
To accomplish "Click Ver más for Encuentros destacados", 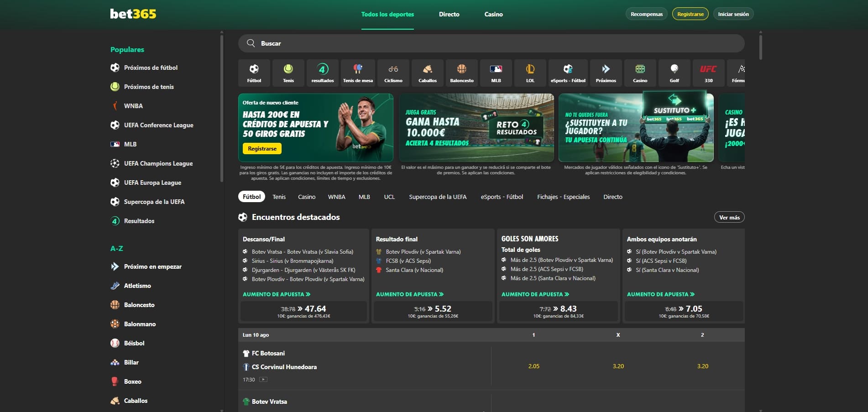I will [x=729, y=217].
